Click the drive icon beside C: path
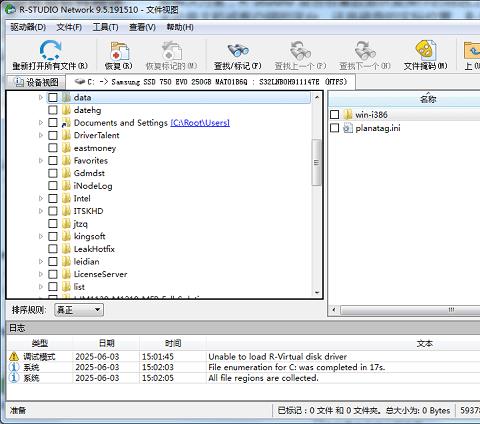Image resolution: width=480 pixels, height=424 pixels. point(79,81)
